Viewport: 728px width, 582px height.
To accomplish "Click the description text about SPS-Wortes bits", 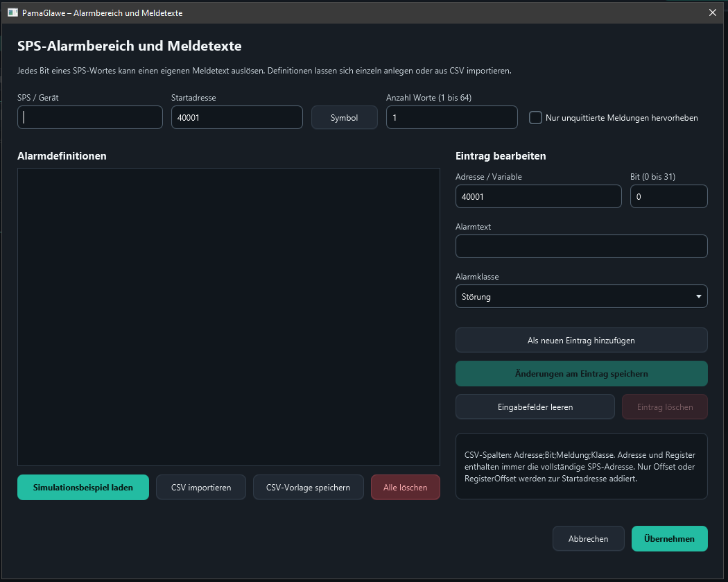I will 264,71.
